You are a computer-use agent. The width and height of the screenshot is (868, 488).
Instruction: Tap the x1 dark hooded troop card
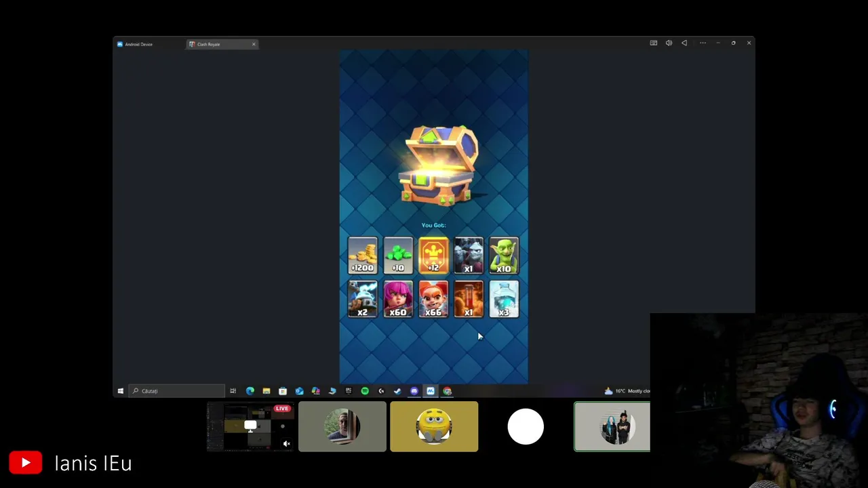click(469, 255)
